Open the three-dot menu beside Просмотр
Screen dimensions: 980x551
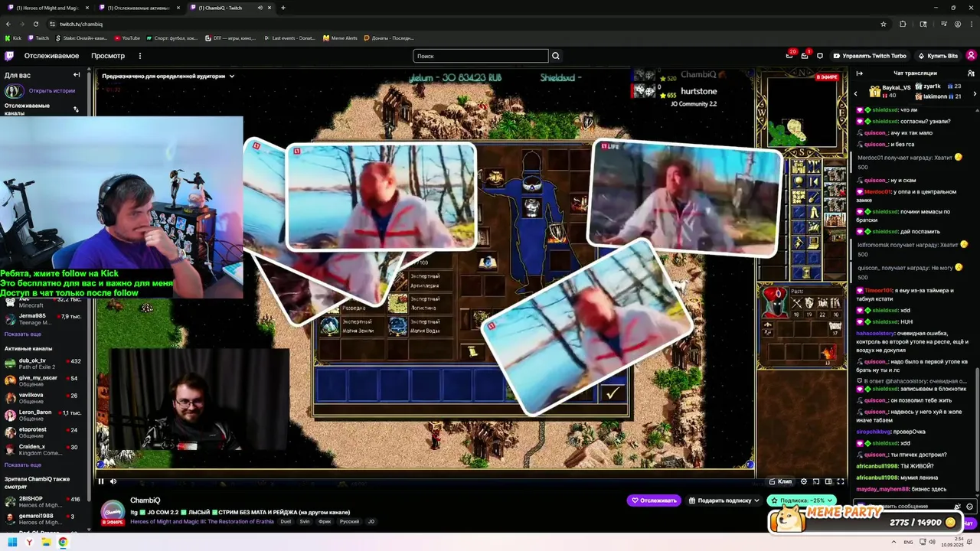point(139,56)
